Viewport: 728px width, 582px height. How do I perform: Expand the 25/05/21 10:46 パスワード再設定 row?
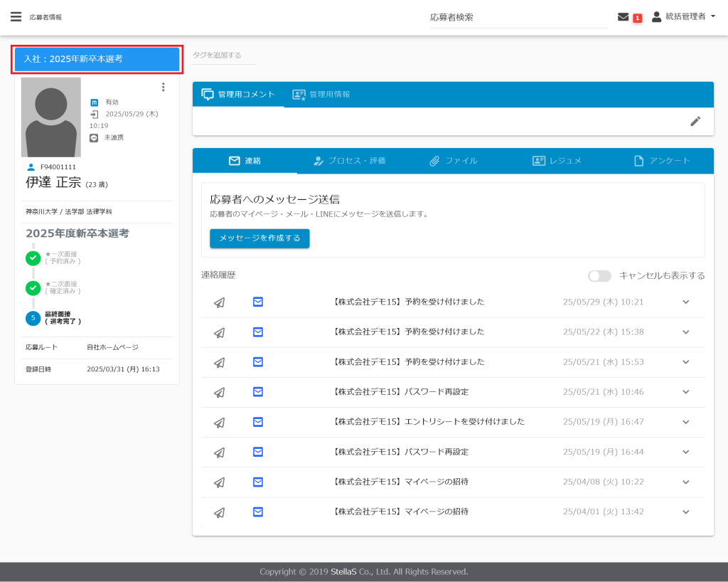coord(685,392)
